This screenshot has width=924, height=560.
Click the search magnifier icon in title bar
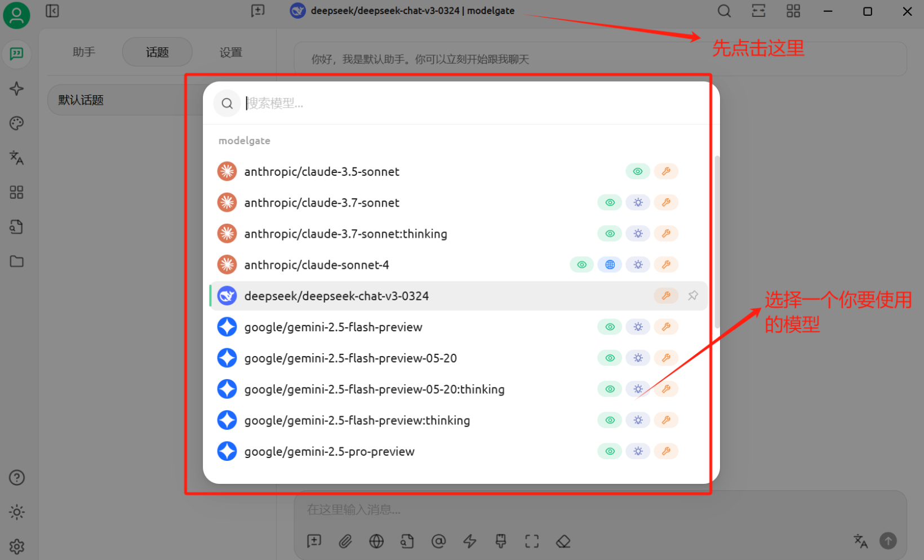pos(724,11)
